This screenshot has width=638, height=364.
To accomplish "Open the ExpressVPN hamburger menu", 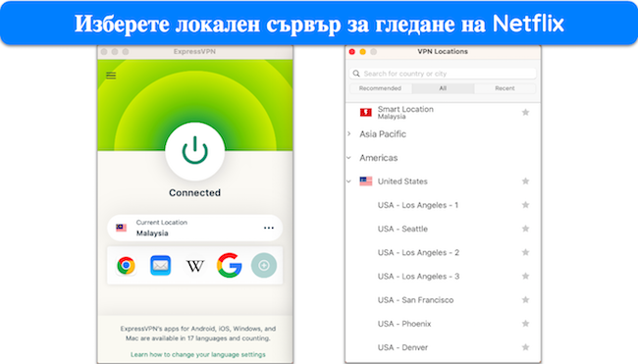I will (111, 76).
